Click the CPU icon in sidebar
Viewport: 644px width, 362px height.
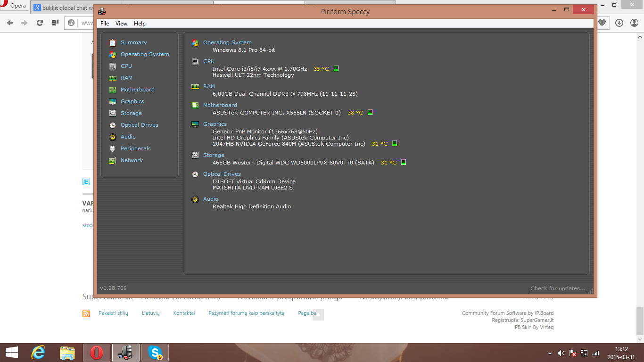113,66
